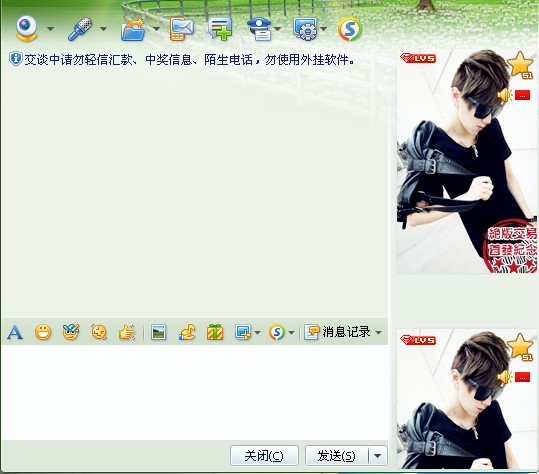Viewport: 539px width, 474px height.
Task: Insert a picture with the landscape image icon
Action: (x=158, y=332)
